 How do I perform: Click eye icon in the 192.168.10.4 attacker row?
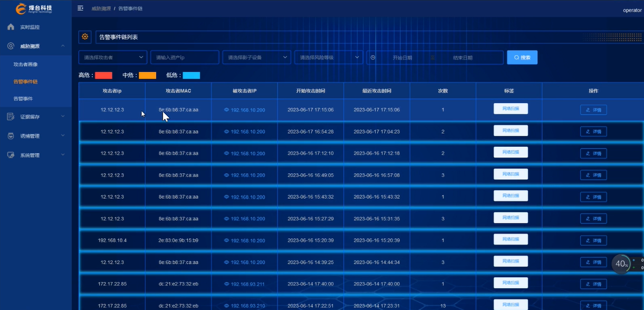tap(227, 240)
